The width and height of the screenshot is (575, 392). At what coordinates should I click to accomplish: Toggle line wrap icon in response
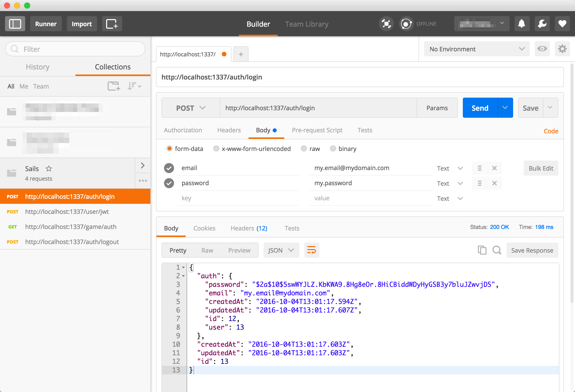[312, 250]
